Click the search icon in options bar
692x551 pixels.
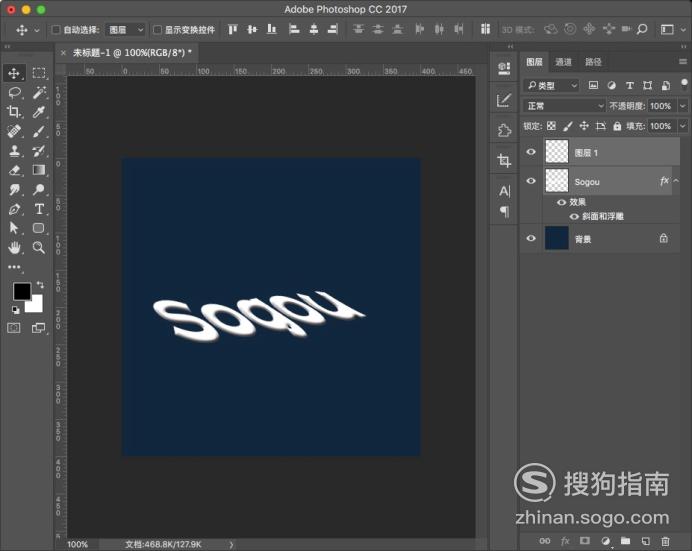[642, 30]
